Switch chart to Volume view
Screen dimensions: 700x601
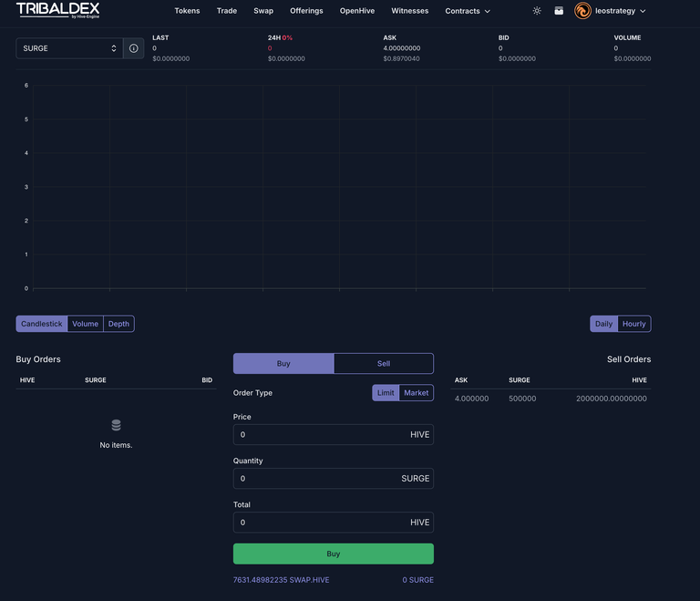(86, 324)
